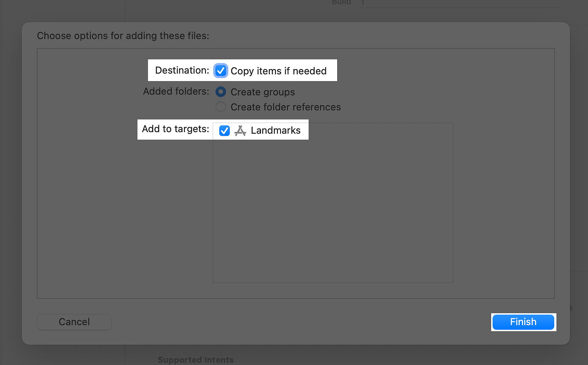Image resolution: width=588 pixels, height=365 pixels.
Task: Click the Destination: label
Action: (x=182, y=70)
